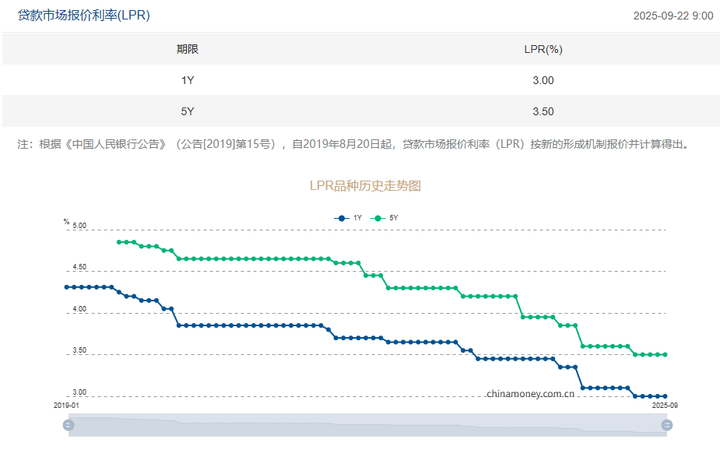Click the first 5Y data point on green line
This screenshot has width=720, height=457.
tap(119, 242)
